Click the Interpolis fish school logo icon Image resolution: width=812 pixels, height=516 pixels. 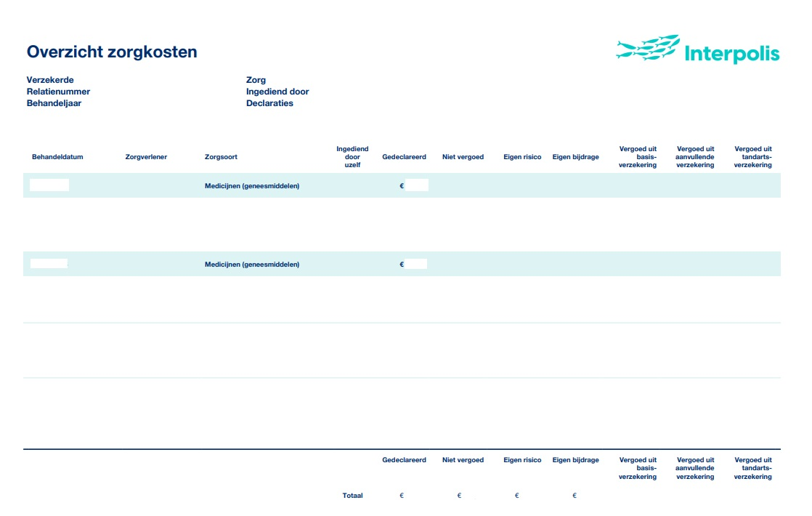(647, 48)
